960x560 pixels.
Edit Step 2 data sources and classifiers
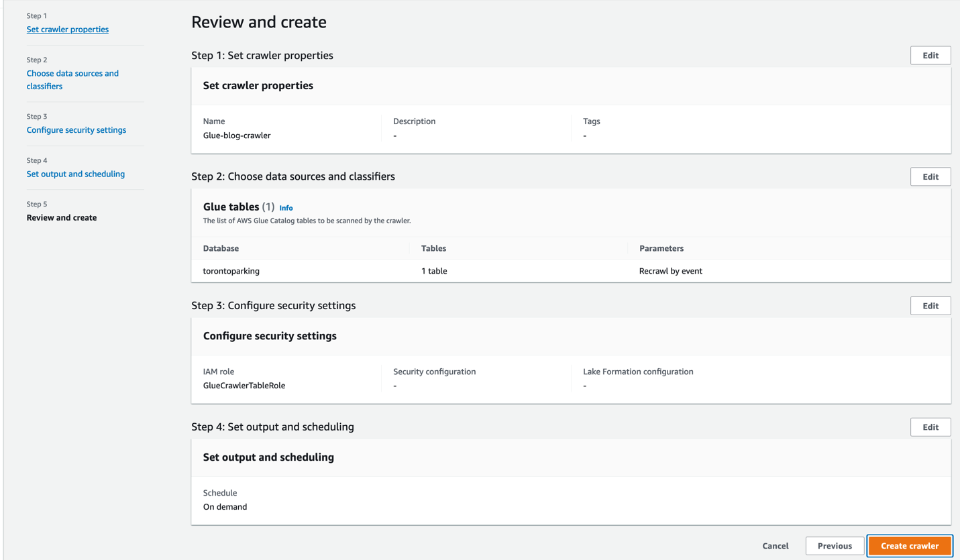pos(930,177)
